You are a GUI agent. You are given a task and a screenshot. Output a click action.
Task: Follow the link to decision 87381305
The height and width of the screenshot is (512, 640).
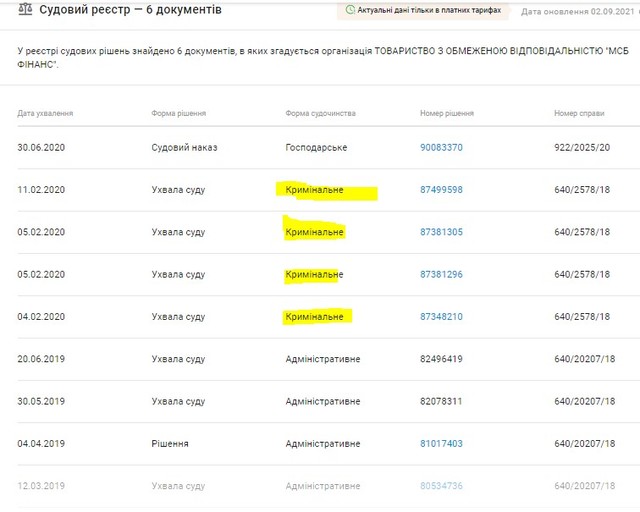441,232
